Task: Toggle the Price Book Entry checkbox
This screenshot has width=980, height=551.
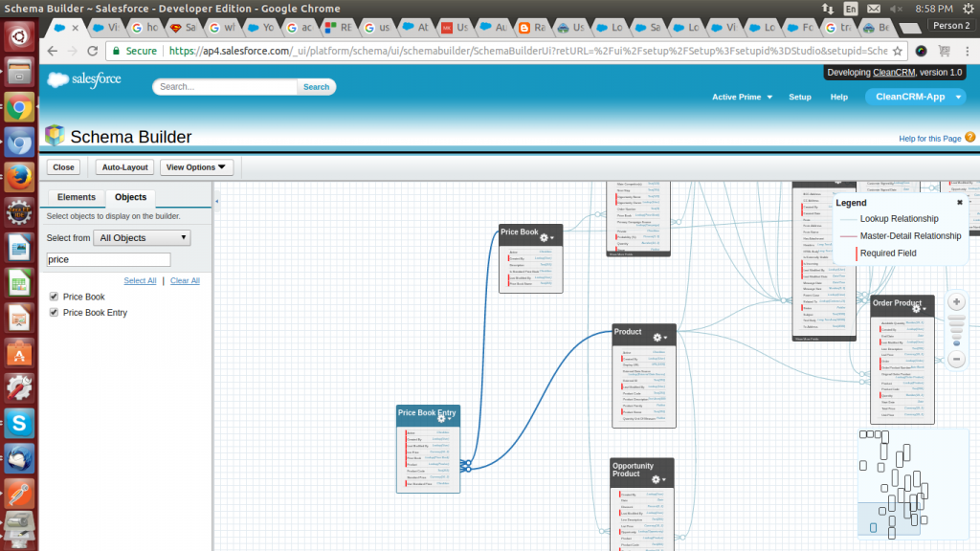Action: pyautogui.click(x=54, y=313)
